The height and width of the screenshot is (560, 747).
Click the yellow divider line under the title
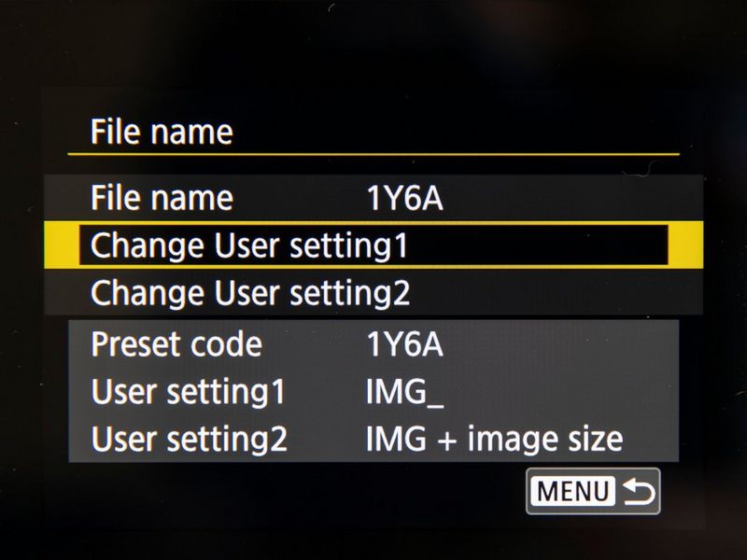coord(373,152)
